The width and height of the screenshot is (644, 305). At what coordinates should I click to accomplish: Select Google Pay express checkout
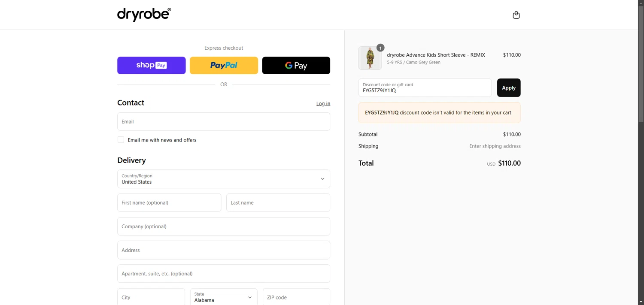(x=296, y=65)
